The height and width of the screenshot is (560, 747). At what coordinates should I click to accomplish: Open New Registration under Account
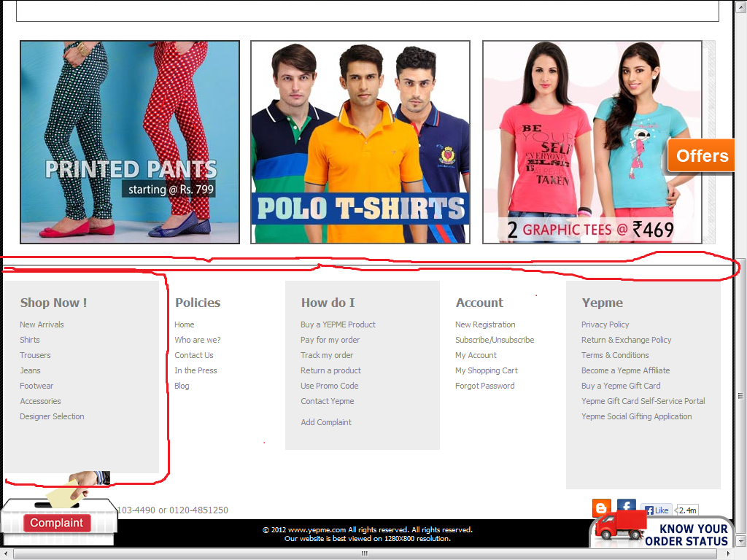(x=485, y=324)
